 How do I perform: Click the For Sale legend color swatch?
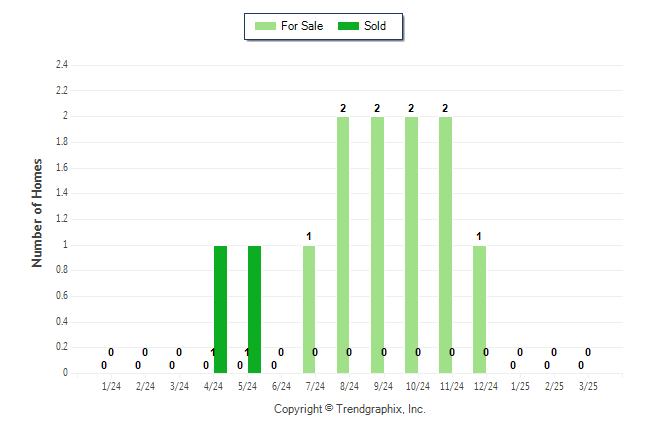[x=265, y=26]
